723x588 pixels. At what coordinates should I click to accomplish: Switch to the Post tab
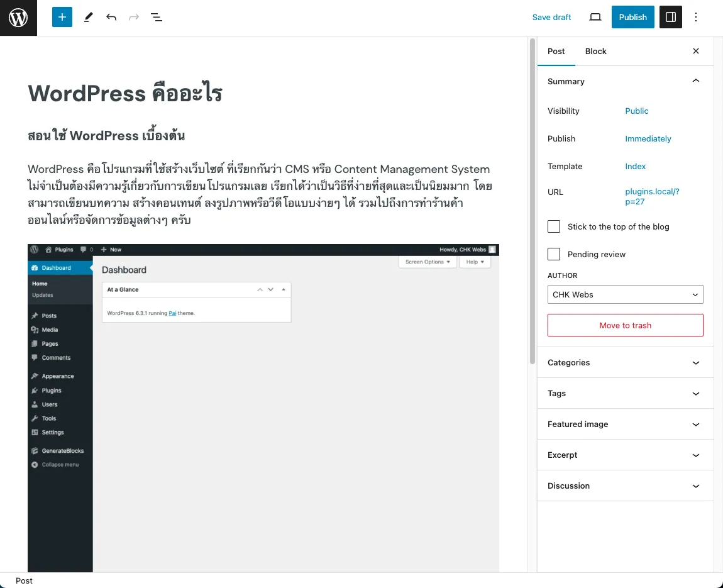coord(556,51)
